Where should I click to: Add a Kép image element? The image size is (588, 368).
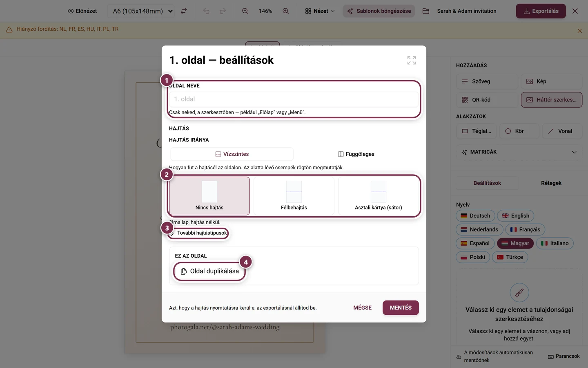552,81
